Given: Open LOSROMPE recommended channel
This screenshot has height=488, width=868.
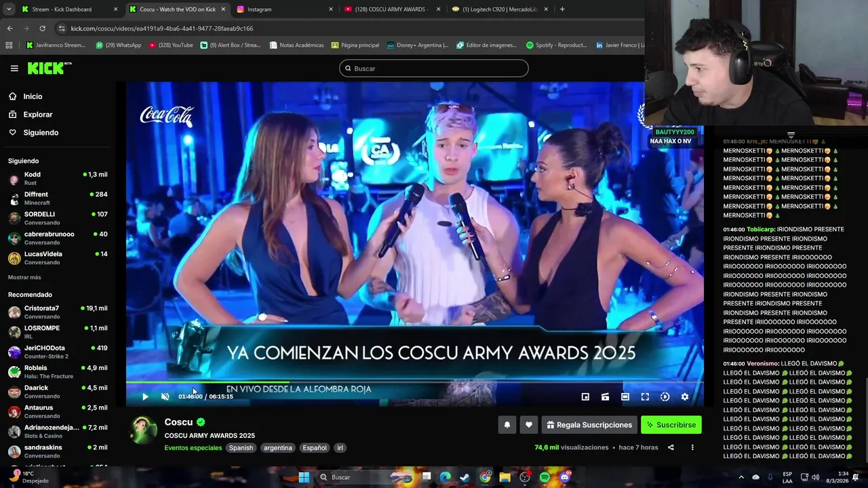Looking at the screenshot, I should click(58, 332).
